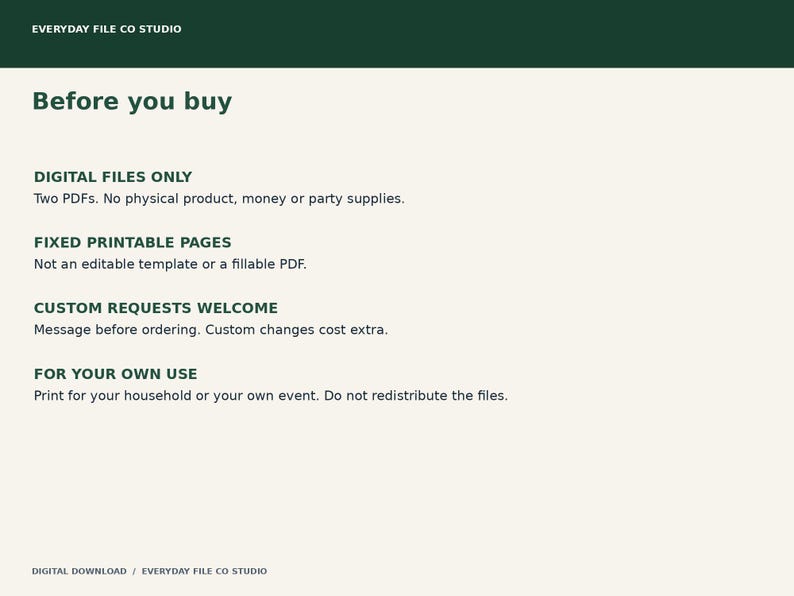Click the 'Two PDFs. No physical product' line
794x596 pixels.
(219, 198)
